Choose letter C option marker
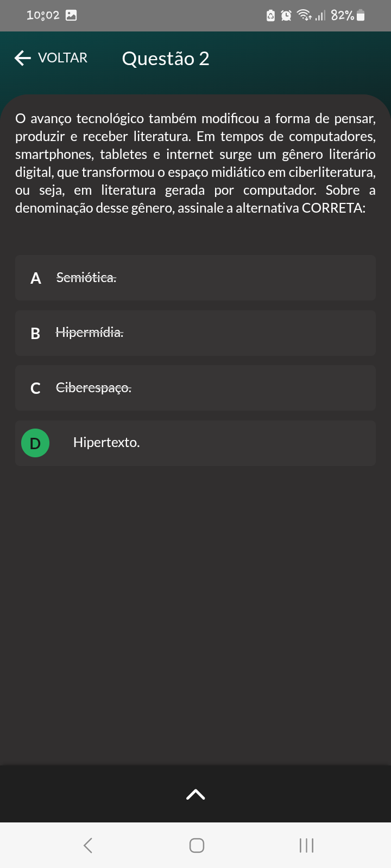391x868 pixels. (35, 388)
